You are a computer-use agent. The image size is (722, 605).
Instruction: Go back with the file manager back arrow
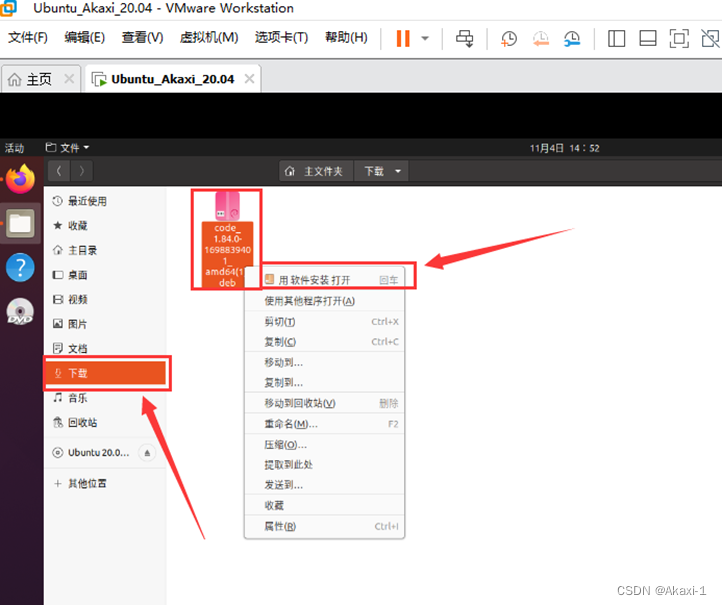pyautogui.click(x=59, y=171)
